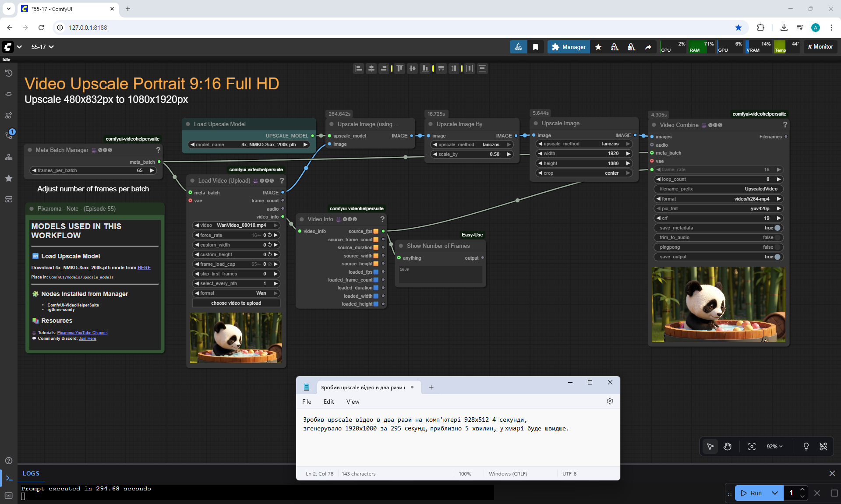841x504 pixels.
Task: Toggle the save_output switch
Action: [x=777, y=257]
